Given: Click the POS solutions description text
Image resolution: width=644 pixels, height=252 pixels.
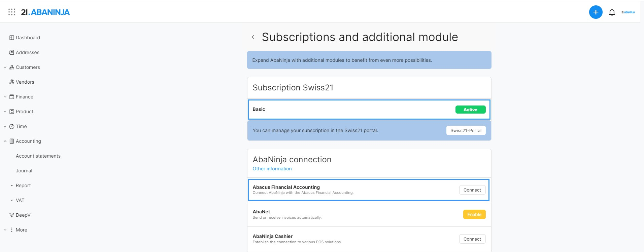Looking at the screenshot, I should point(297,242).
